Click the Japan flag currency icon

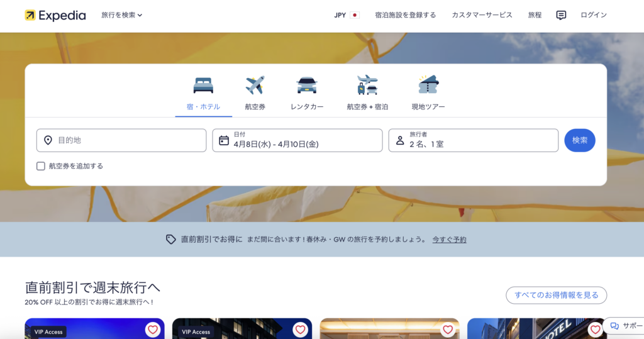pos(355,15)
